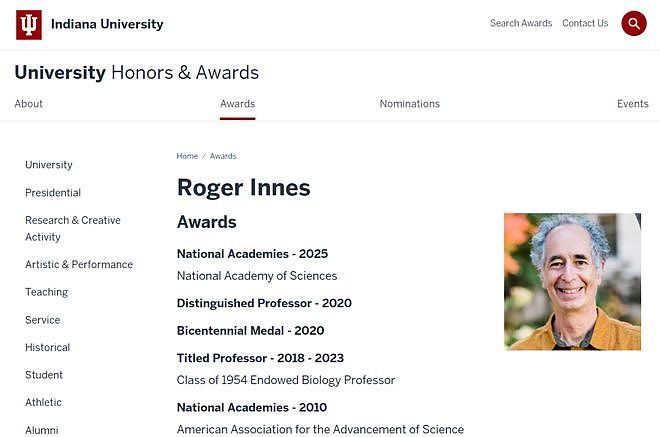Open the Contact Us link
This screenshot has width=660, height=437.
click(585, 23)
